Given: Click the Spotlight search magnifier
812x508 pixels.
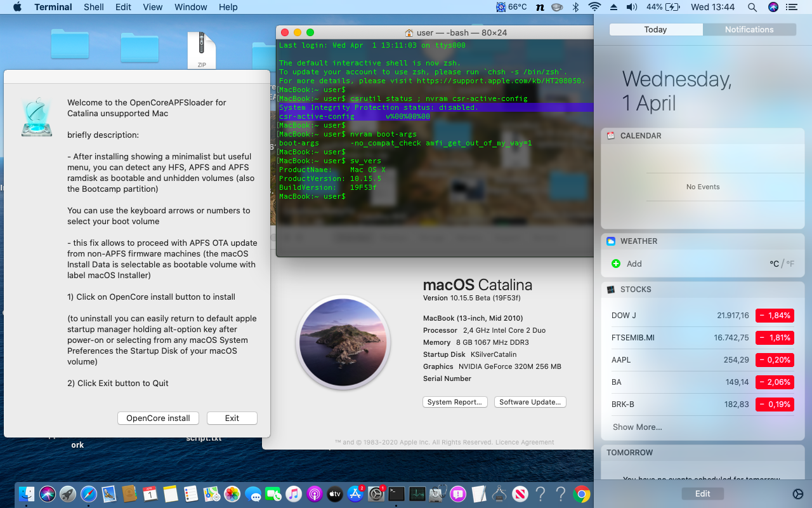Looking at the screenshot, I should pos(752,7).
